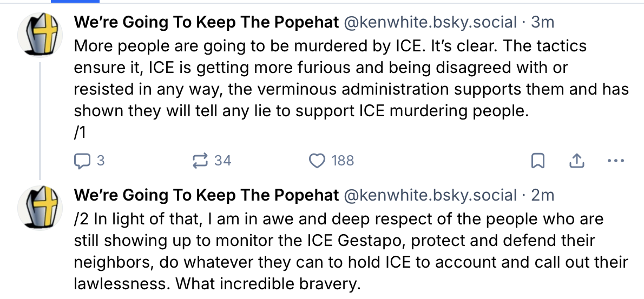Viewport: 644px width, 299px height.
Task: Bookmark the first Popehat post
Action: (538, 161)
